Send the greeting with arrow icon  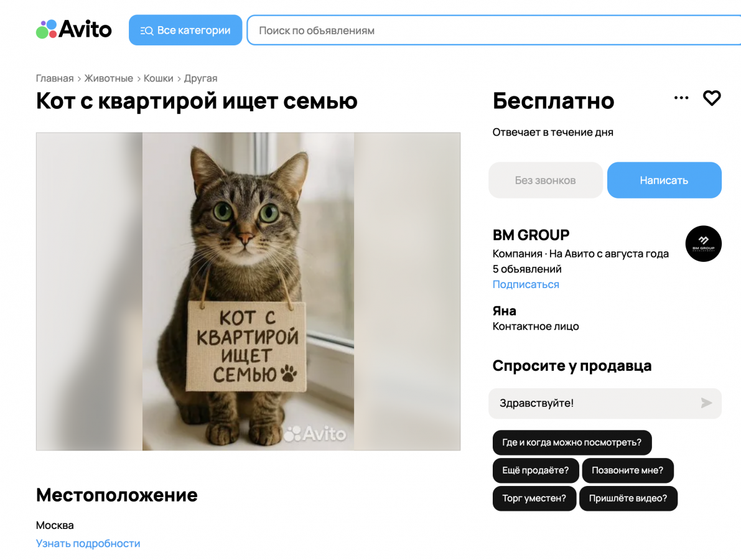(x=706, y=403)
